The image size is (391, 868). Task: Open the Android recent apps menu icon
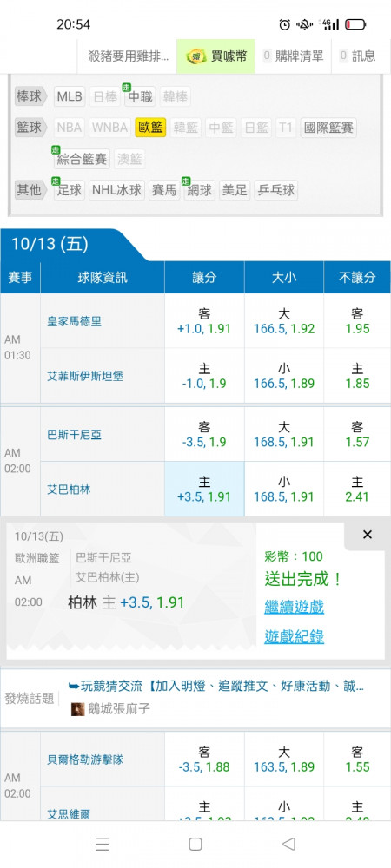[x=102, y=844]
